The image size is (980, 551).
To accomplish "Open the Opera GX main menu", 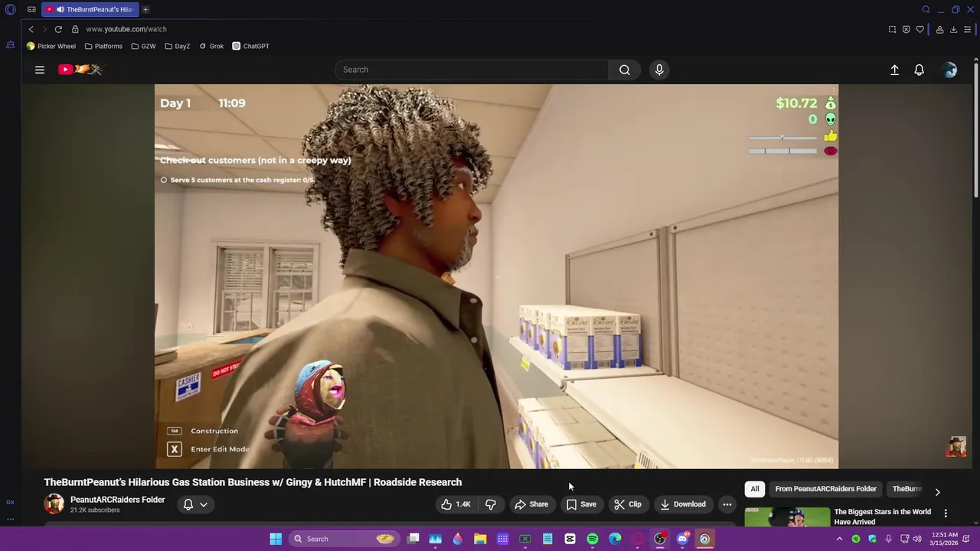I will coord(11,9).
